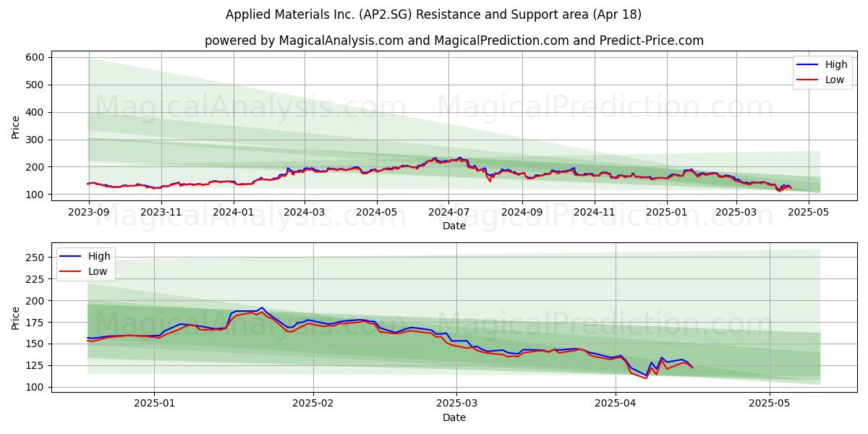Click the '2025-05' tick label of lower chart
The width and height of the screenshot is (868, 434).
click(x=770, y=404)
